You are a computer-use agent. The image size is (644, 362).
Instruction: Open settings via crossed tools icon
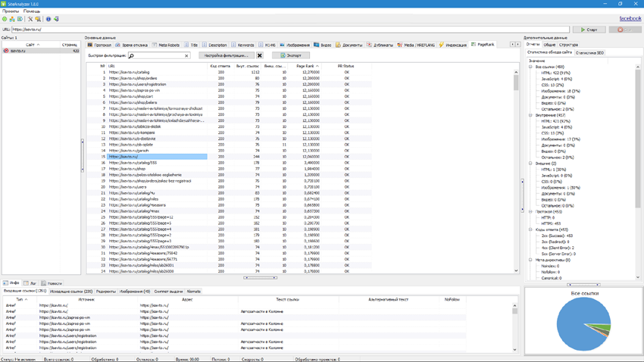tap(30, 19)
